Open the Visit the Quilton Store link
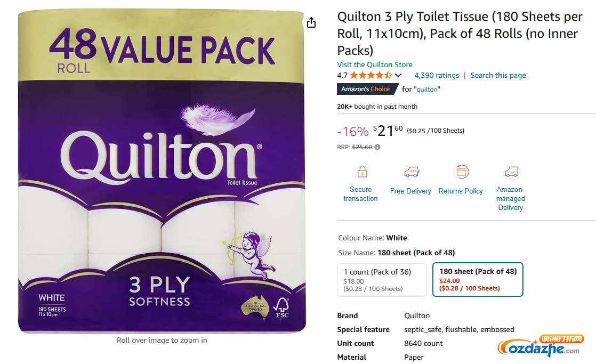This screenshot has width=596, height=364. [374, 64]
